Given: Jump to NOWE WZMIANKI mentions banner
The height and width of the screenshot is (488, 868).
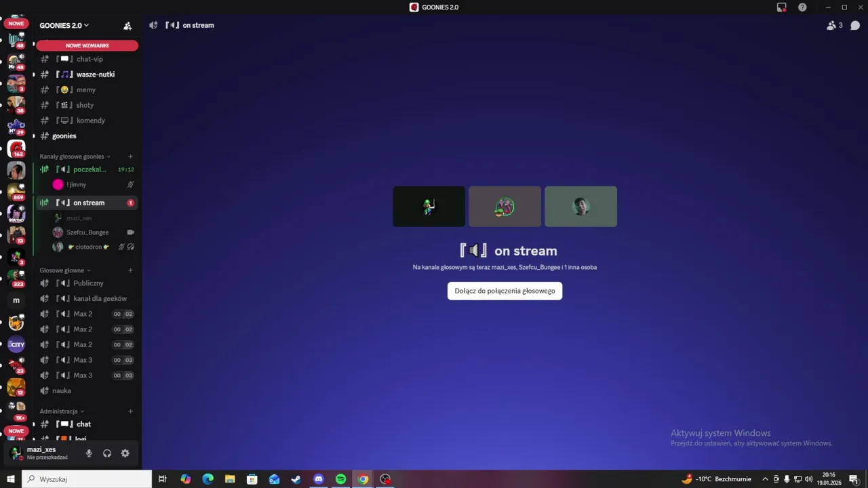Looking at the screenshot, I should (87, 45).
